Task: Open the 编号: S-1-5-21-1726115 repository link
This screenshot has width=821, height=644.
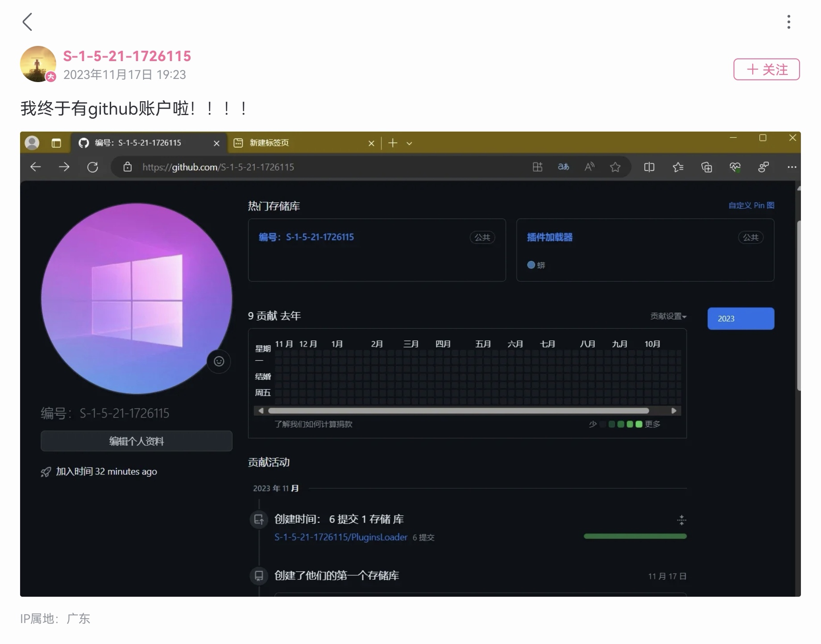Action: point(307,237)
